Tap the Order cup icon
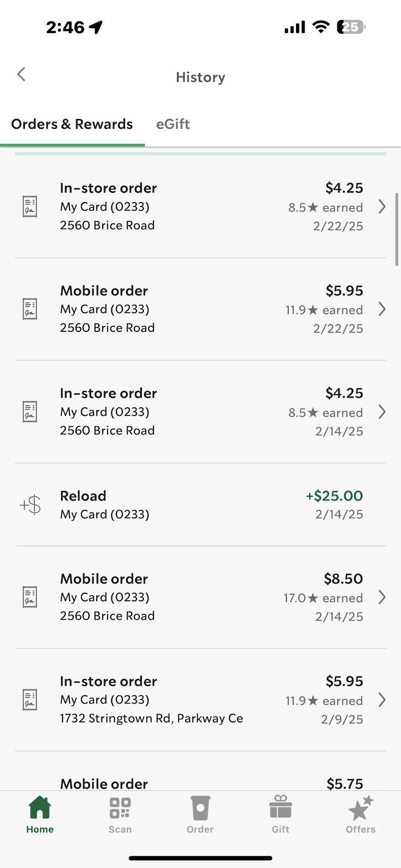This screenshot has height=868, width=401. (x=200, y=809)
